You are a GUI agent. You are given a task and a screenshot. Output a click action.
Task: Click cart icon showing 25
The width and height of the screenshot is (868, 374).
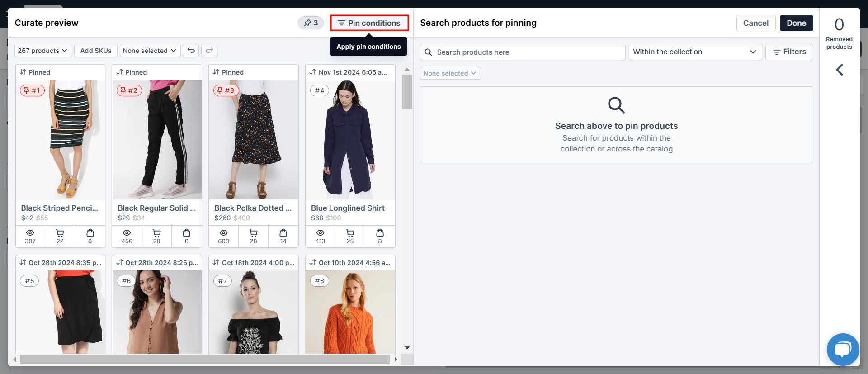click(350, 233)
